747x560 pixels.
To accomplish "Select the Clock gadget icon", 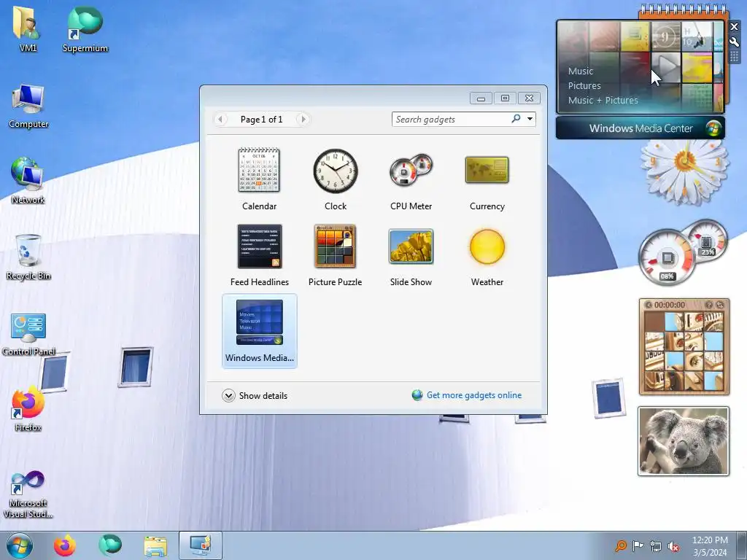I will coord(336,171).
